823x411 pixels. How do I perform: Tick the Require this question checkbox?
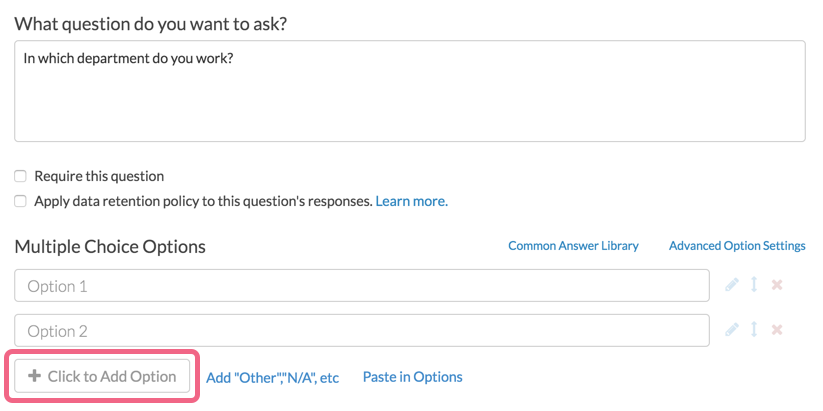coord(21,176)
